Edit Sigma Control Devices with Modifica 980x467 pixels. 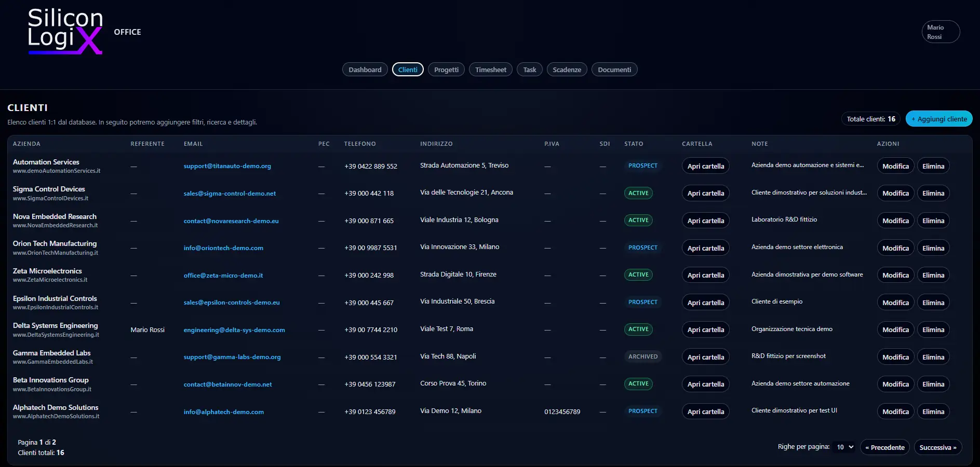point(895,193)
